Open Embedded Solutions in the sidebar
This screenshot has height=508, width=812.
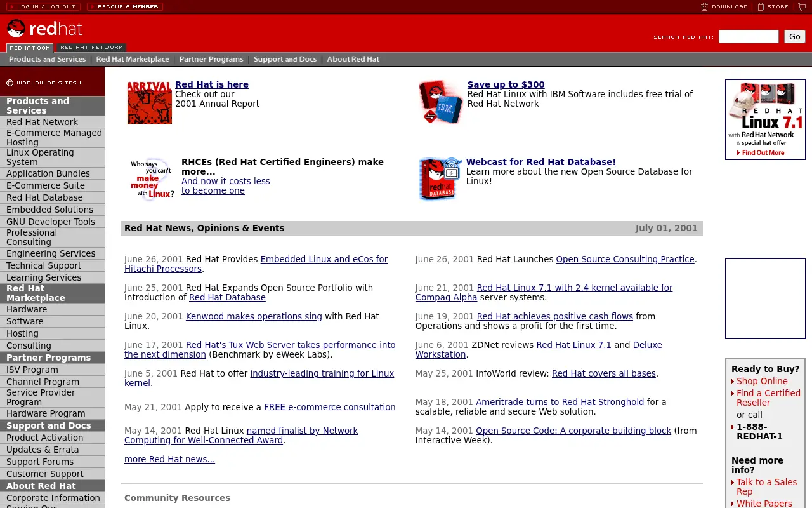tap(49, 210)
